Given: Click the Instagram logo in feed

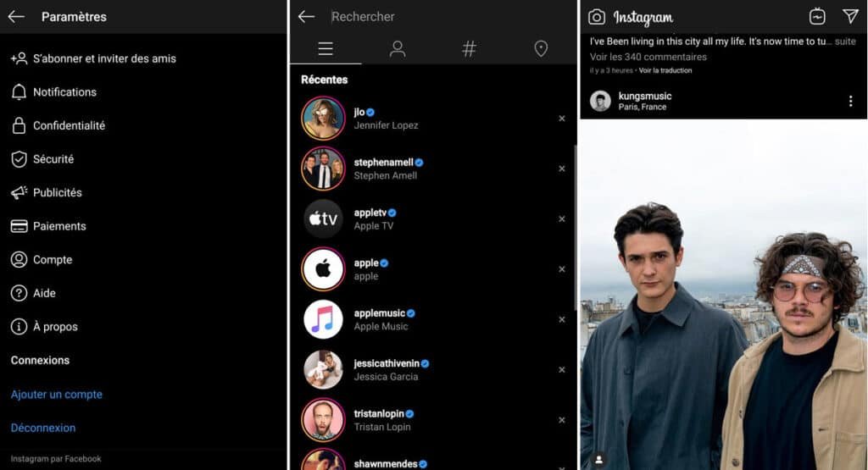Looking at the screenshot, I should (x=643, y=18).
